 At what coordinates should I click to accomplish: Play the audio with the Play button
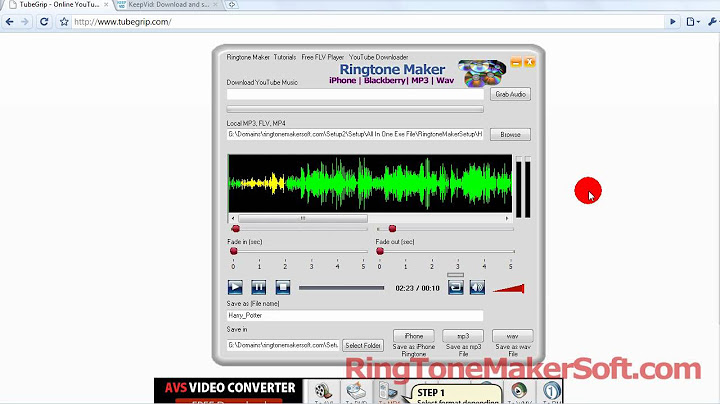pyautogui.click(x=235, y=287)
